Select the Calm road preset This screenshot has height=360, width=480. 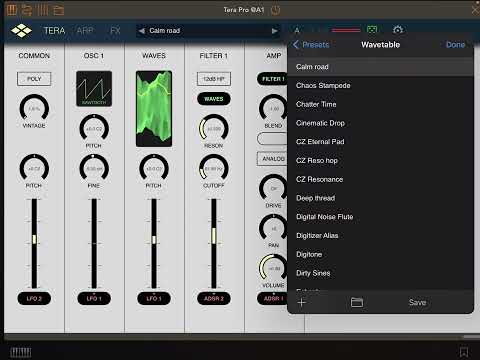[x=380, y=67]
